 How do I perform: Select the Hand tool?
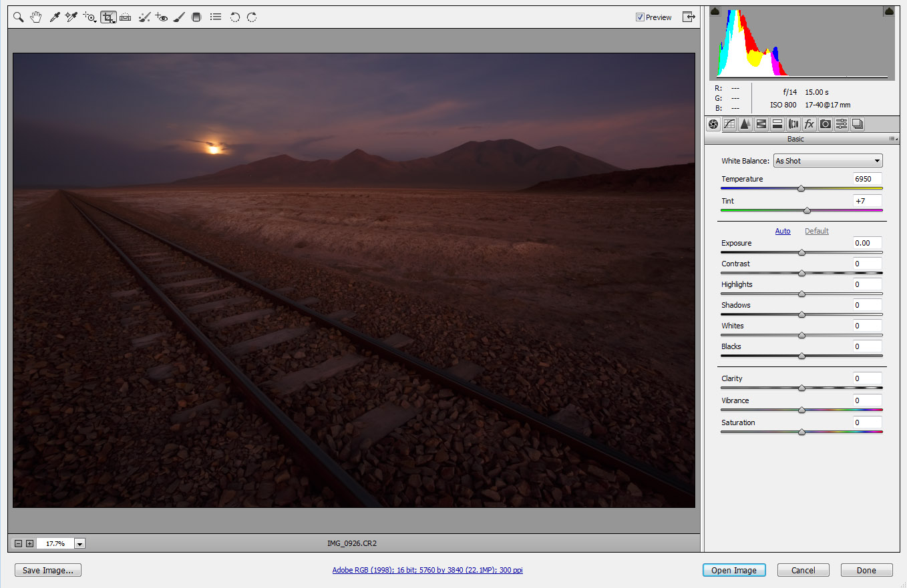pyautogui.click(x=36, y=17)
